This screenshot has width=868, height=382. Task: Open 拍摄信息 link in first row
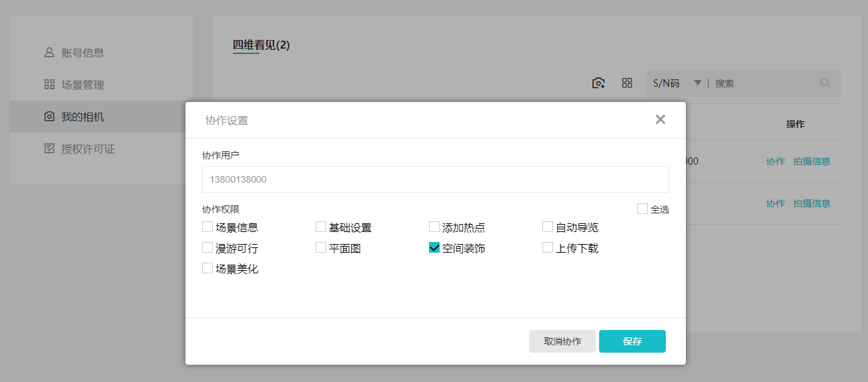[x=811, y=161]
